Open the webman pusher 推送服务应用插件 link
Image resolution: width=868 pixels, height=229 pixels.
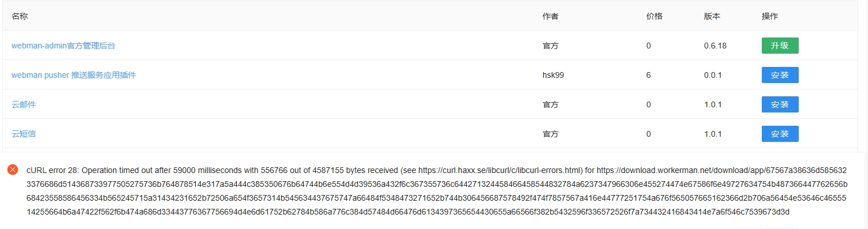74,75
